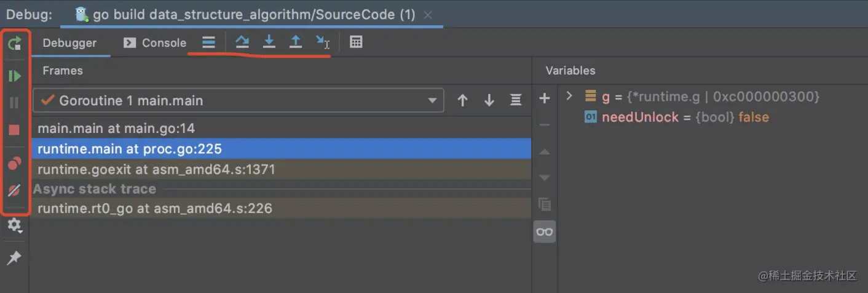Move to previous frame with up arrow
The height and width of the screenshot is (293, 868).
point(463,100)
